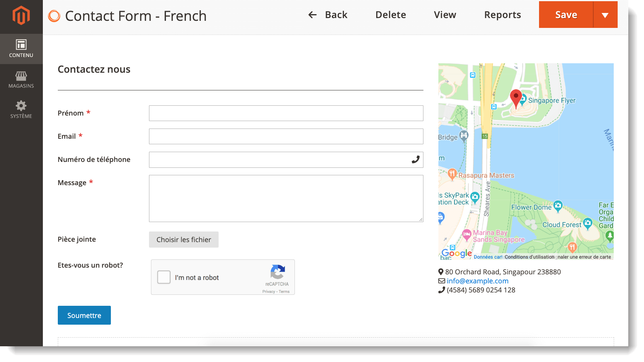
Task: Open the Reports menu item
Action: click(x=502, y=15)
